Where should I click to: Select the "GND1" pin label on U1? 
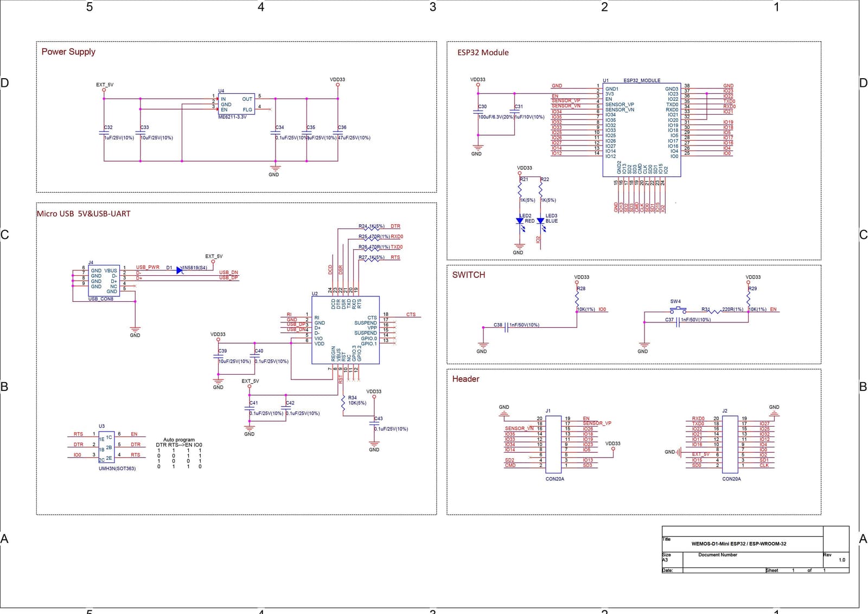612,88
